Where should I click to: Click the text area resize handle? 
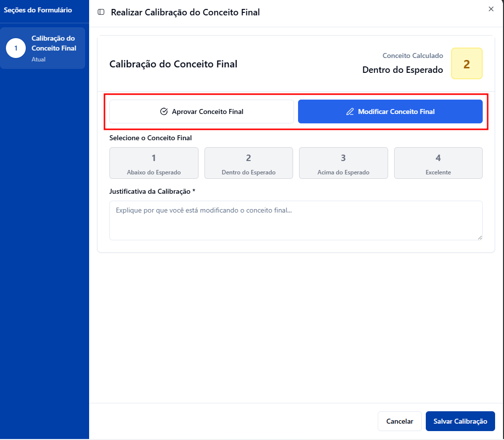(479, 237)
